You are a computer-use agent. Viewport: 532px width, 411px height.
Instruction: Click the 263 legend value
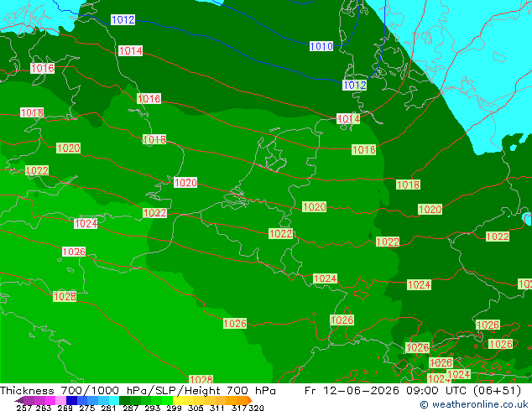tap(43, 408)
